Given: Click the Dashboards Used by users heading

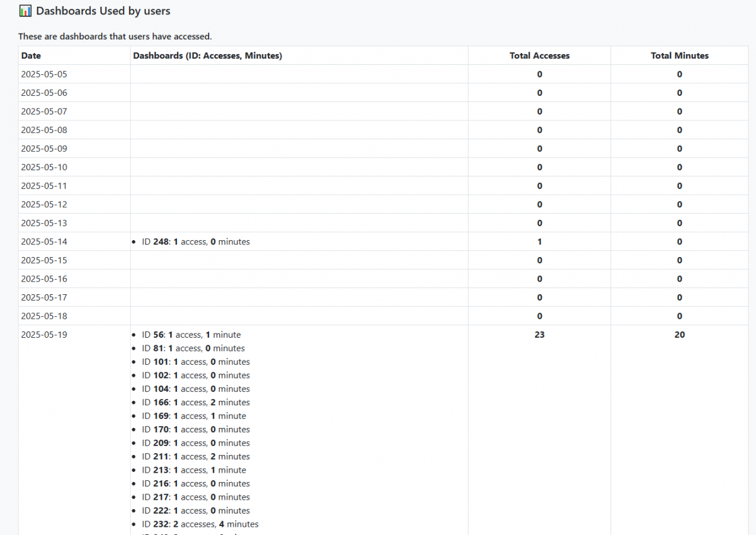Looking at the screenshot, I should click(x=103, y=11).
